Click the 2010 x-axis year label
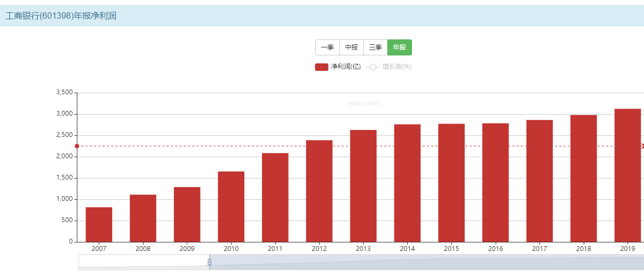Viewport: 644px width, 276px height. pos(231,249)
